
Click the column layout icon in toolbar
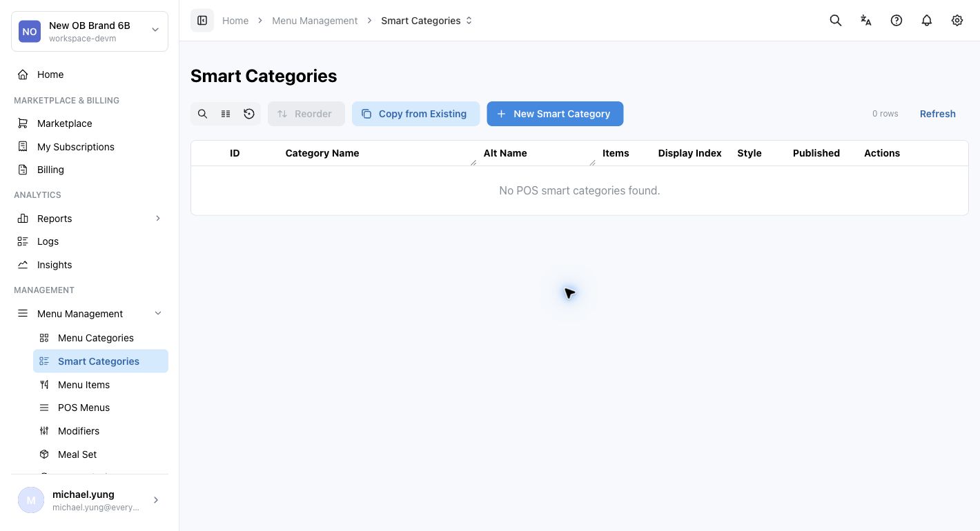click(226, 114)
